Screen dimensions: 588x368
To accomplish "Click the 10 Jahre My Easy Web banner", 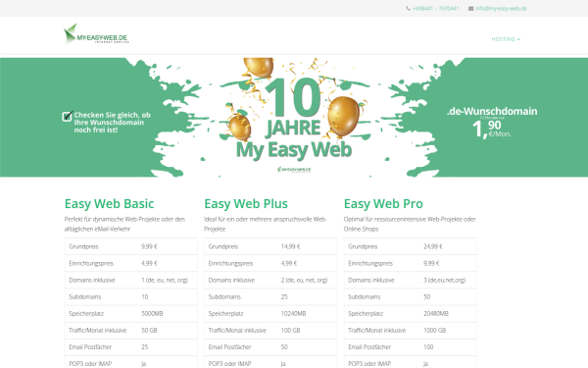I will point(294,117).
